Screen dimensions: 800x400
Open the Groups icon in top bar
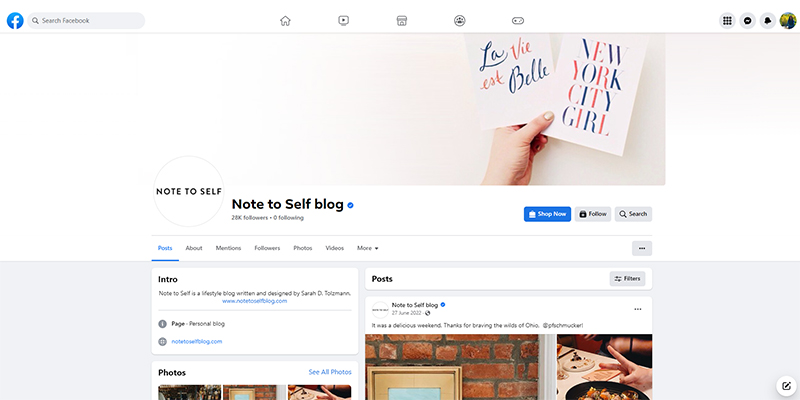460,21
